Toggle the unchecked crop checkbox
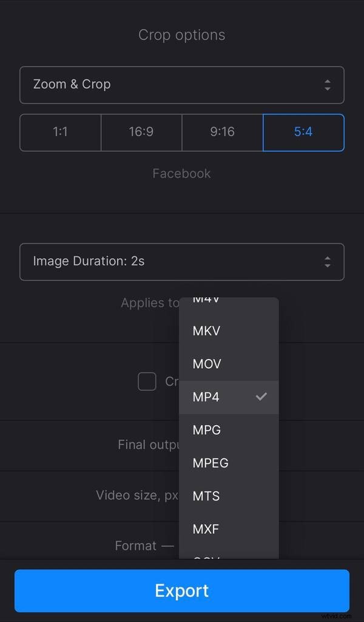The image size is (364, 622). click(x=147, y=381)
